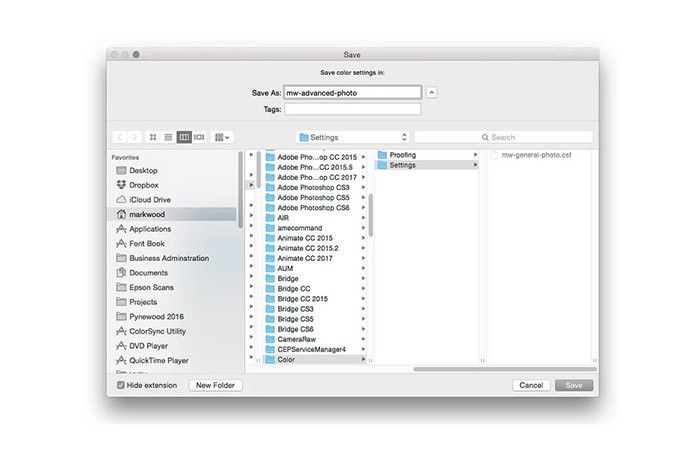Switch to cover flow view
This screenshot has width=700, height=450.
[199, 137]
